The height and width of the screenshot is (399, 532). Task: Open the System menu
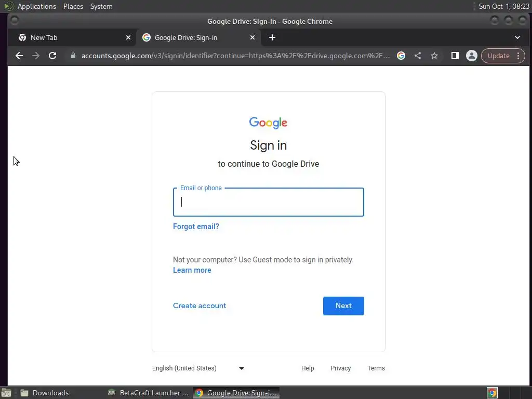[x=101, y=6]
